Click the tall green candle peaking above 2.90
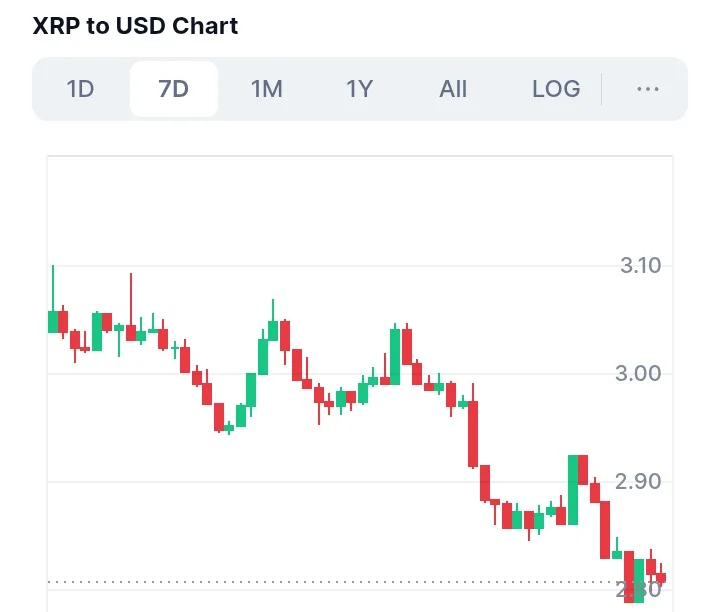 (573, 489)
